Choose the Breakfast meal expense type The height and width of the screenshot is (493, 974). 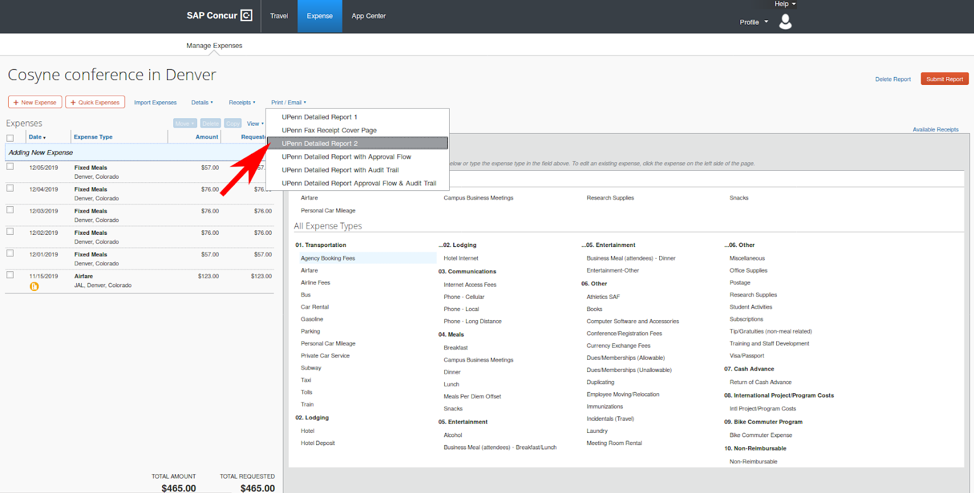[x=455, y=348]
